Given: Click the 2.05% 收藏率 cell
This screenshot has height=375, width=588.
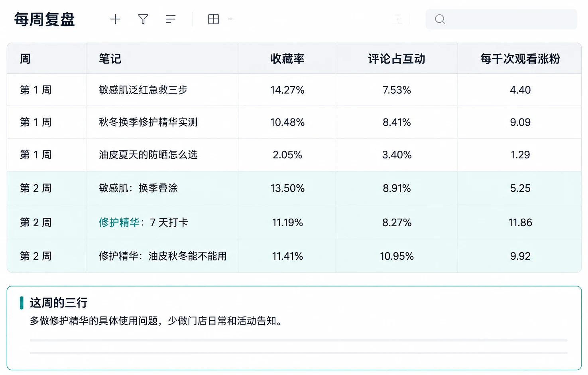Looking at the screenshot, I should (287, 154).
